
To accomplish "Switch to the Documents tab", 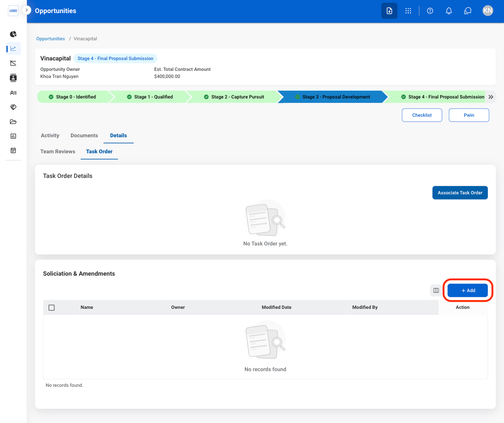I will tap(84, 136).
